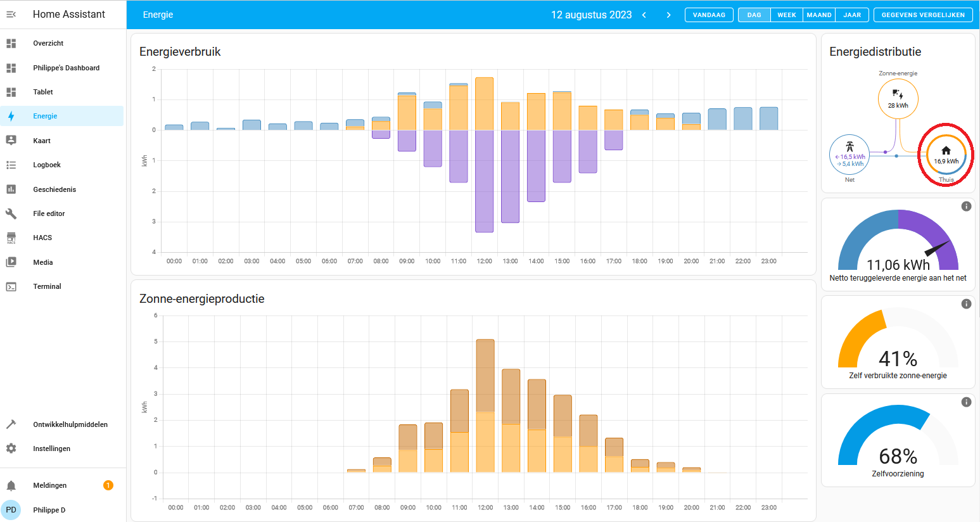Collapse the sidebar with the menu icon
This screenshot has width=980, height=522.
click(x=11, y=14)
